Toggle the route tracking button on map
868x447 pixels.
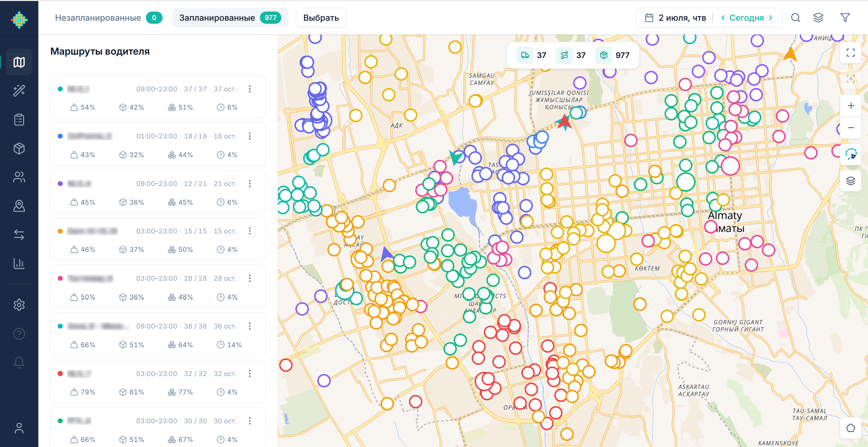tap(851, 154)
